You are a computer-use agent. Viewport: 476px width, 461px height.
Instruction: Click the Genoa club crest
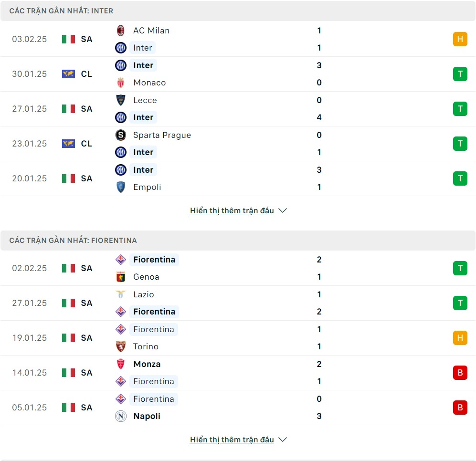click(120, 277)
